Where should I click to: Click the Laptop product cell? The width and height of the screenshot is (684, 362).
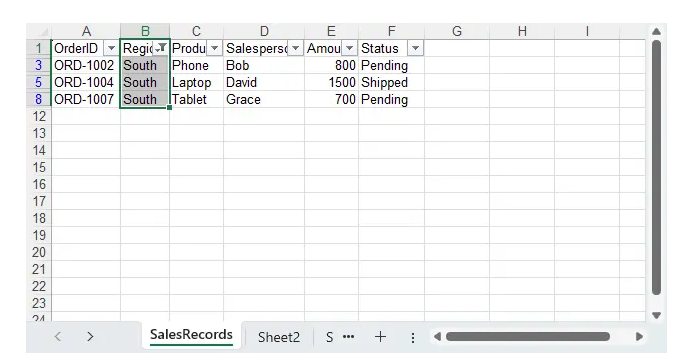(196, 82)
